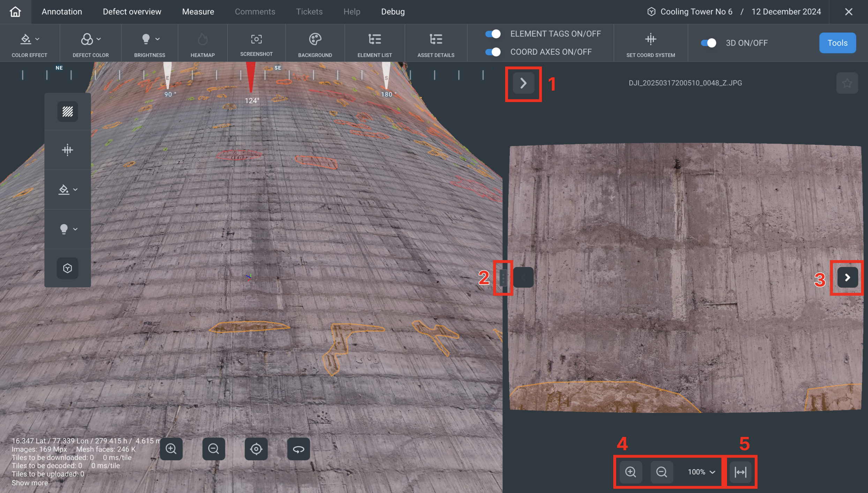Open the Measure tab
The height and width of the screenshot is (493, 868).
[198, 12]
